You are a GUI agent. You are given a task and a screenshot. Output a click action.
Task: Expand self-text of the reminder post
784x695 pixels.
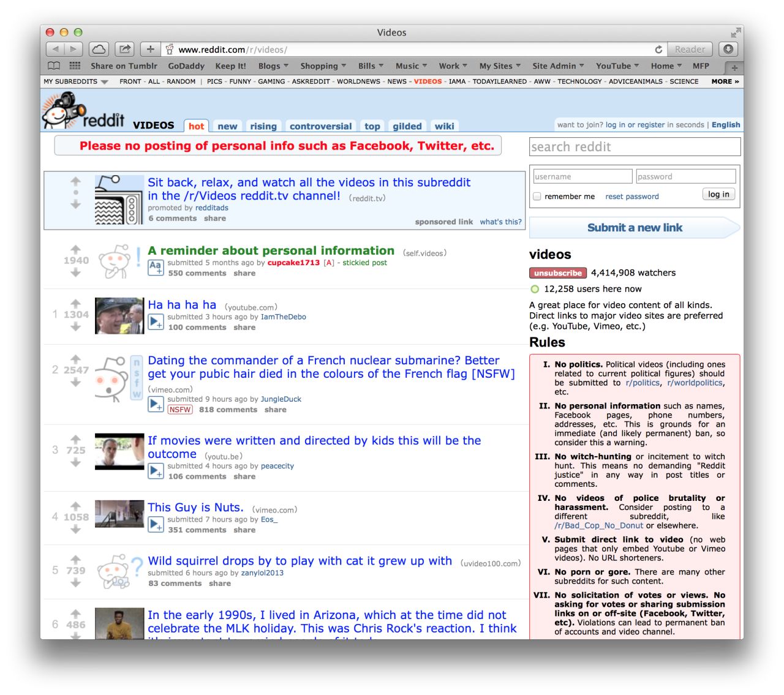coord(156,268)
